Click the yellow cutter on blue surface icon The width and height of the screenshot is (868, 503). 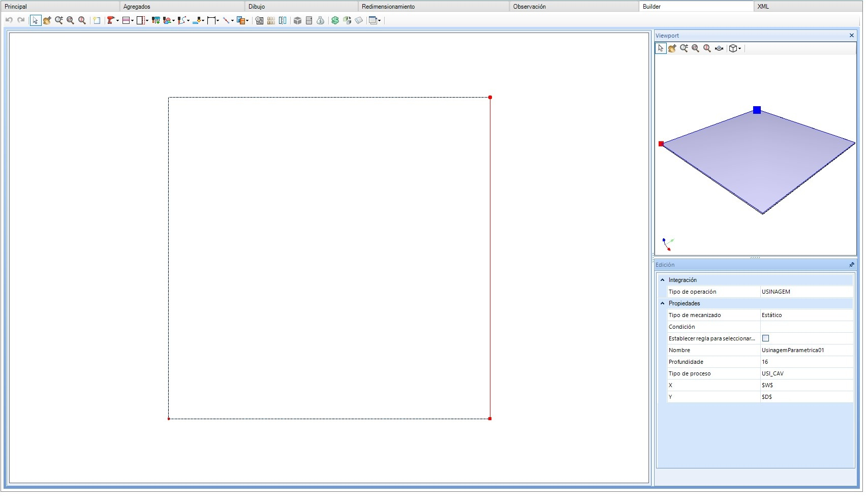point(197,20)
